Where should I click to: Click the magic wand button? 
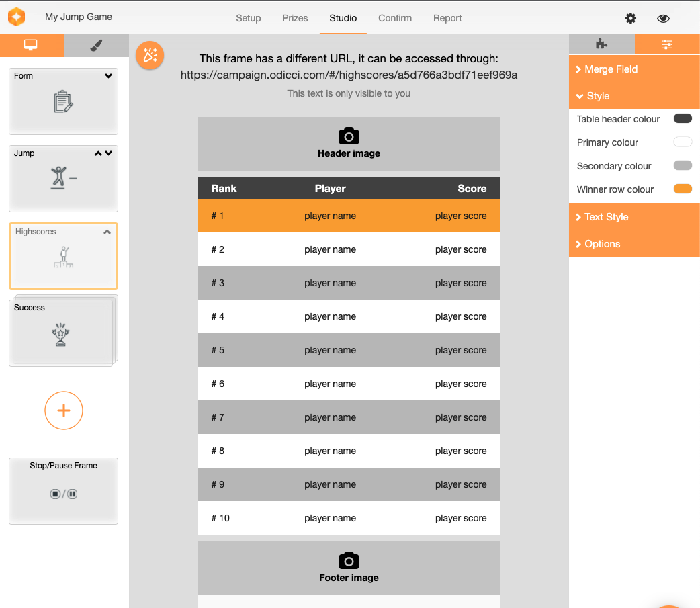[x=150, y=55]
